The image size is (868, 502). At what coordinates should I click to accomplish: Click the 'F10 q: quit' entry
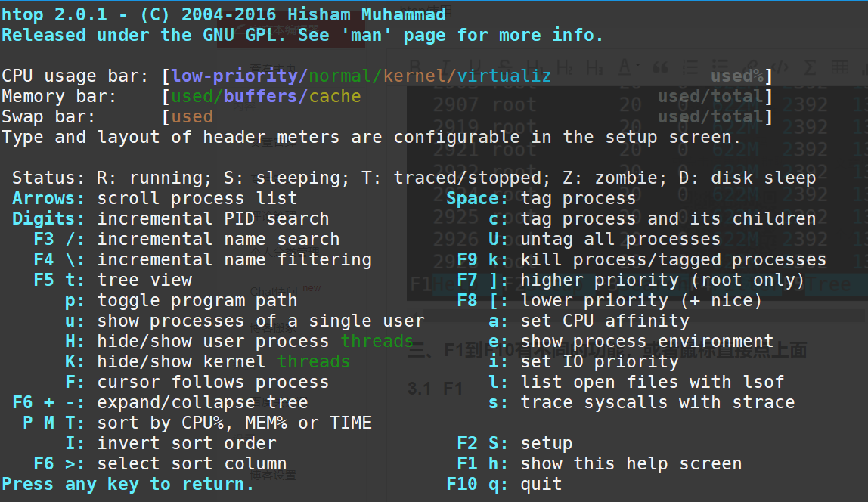point(504,485)
